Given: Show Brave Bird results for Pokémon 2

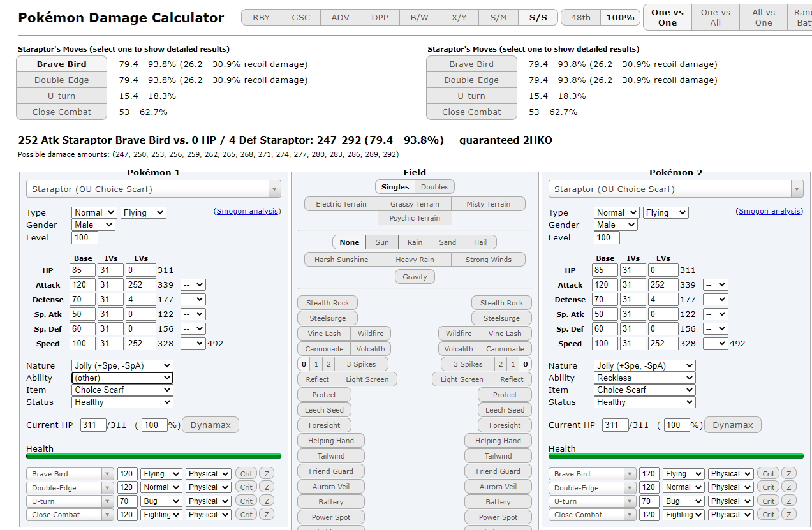Looking at the screenshot, I should click(472, 64).
